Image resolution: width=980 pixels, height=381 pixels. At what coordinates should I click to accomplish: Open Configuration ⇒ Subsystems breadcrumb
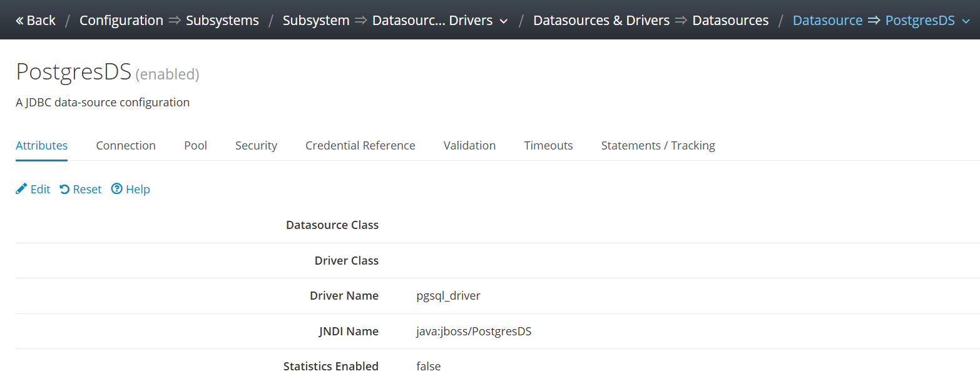coord(169,20)
